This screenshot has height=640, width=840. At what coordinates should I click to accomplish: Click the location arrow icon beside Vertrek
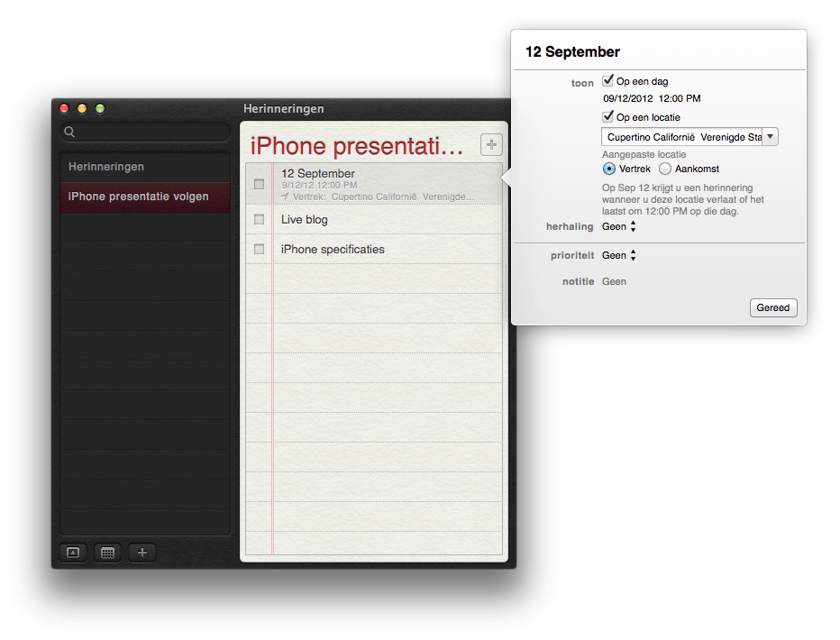[x=286, y=196]
